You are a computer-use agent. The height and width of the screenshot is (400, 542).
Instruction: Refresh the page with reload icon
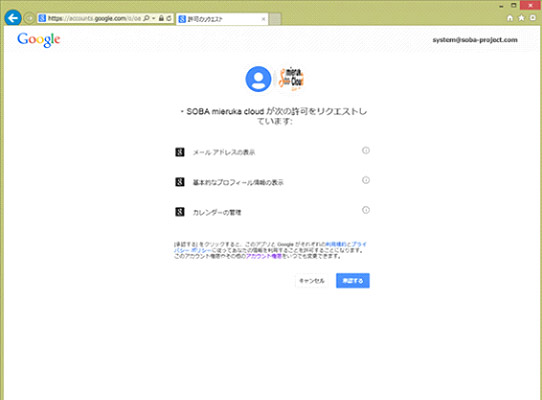click(x=169, y=18)
